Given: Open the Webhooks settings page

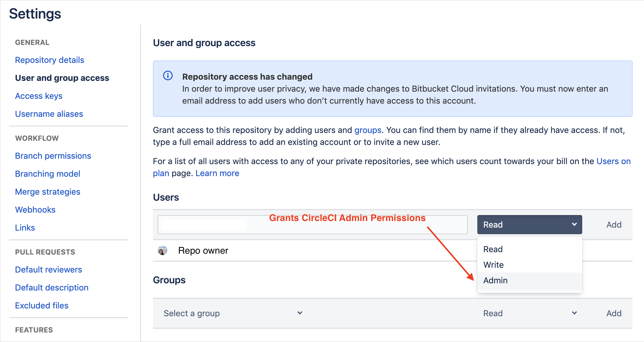Looking at the screenshot, I should 35,210.
